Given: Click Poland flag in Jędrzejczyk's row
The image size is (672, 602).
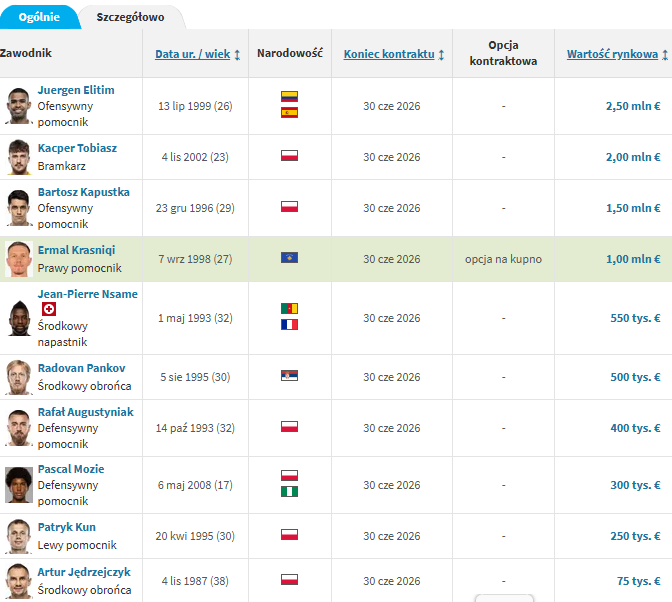Looking at the screenshot, I should pyautogui.click(x=289, y=580).
